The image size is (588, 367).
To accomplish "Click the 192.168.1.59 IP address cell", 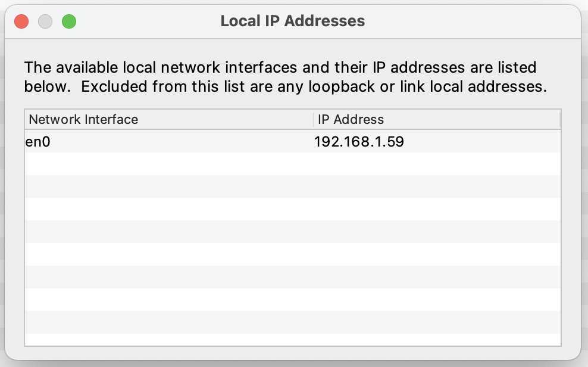I will pyautogui.click(x=359, y=142).
